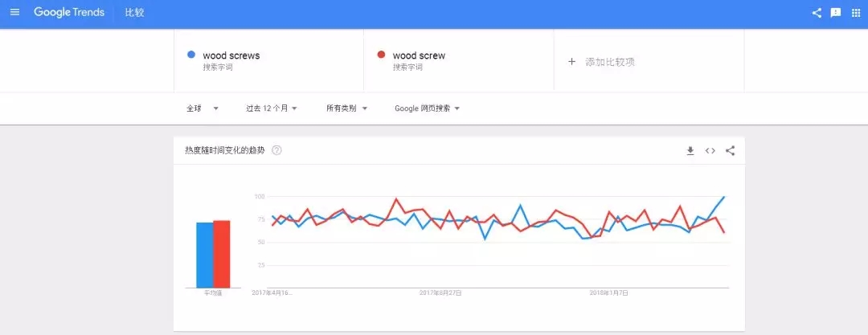Download the trend chart as CSV
The width and height of the screenshot is (868, 335).
click(x=690, y=150)
